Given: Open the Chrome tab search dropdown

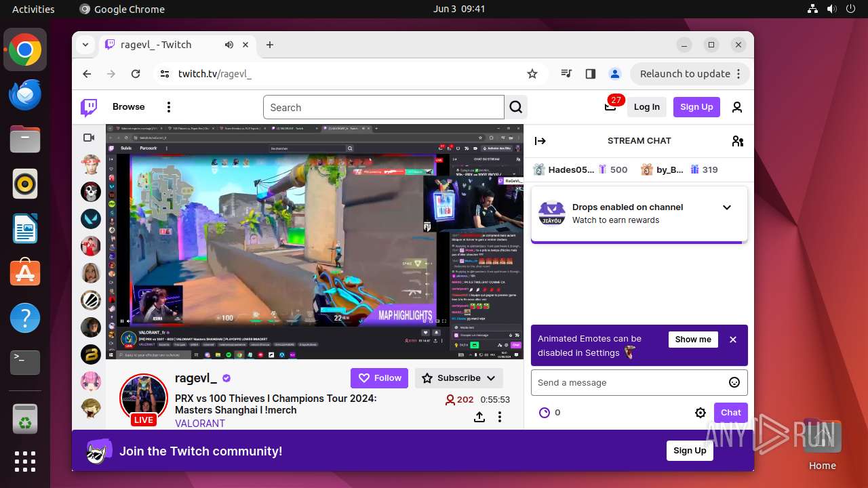Looking at the screenshot, I should coord(85,45).
